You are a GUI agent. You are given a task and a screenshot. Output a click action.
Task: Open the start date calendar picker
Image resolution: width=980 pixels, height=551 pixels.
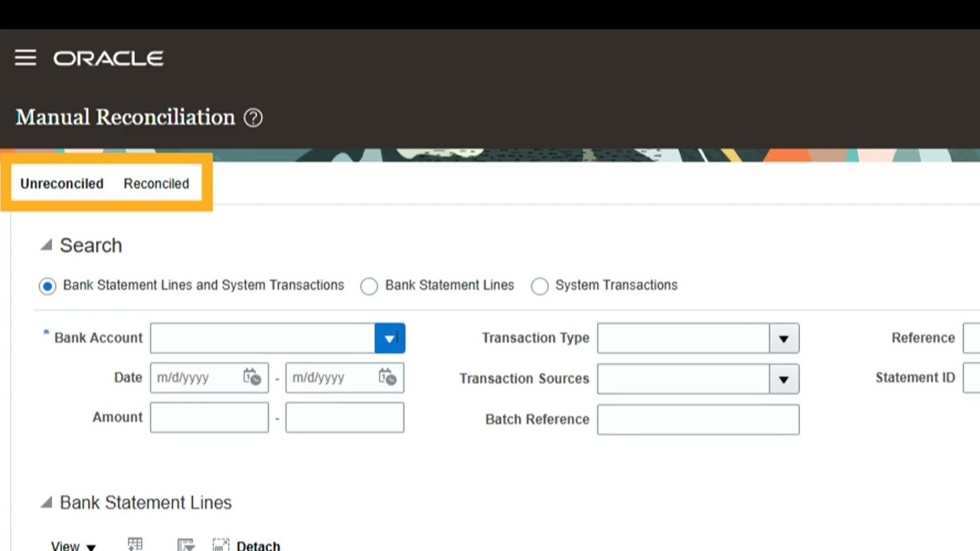click(252, 377)
